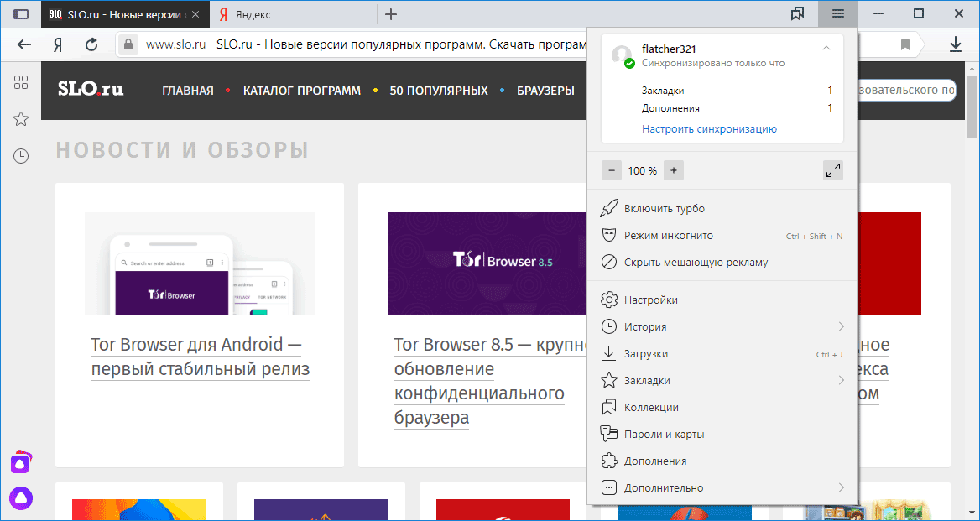Viewport: 980px width, 521px height.
Task: Launch Alice assistant purple icon at bottom
Action: pos(21,498)
